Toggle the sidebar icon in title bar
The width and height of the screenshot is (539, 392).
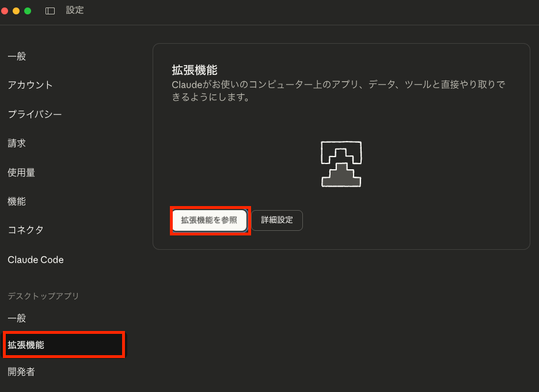coord(50,11)
